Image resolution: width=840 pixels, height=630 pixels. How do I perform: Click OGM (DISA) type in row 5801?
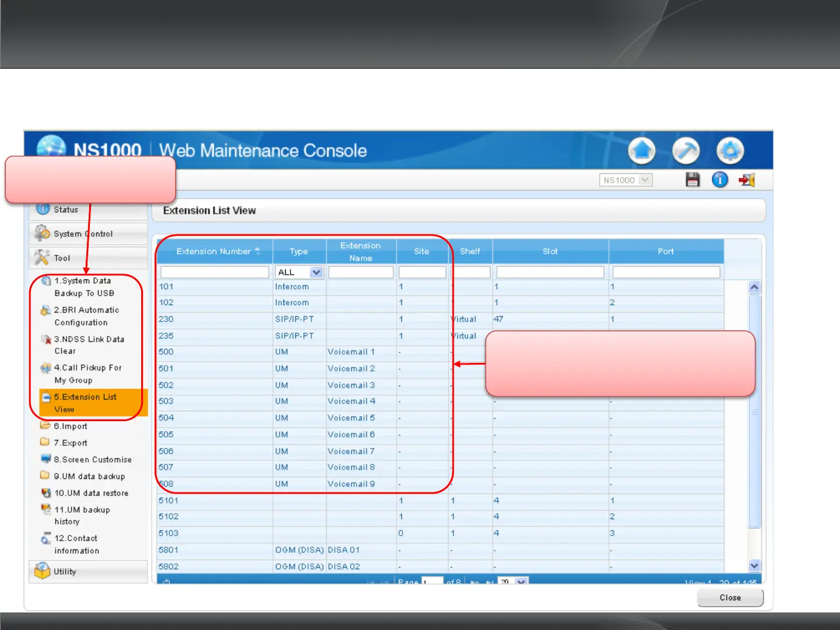tap(299, 550)
